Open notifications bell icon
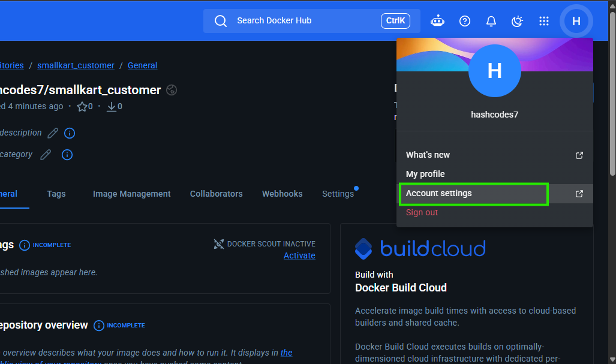Viewport: 616px width, 364px height. click(x=491, y=21)
